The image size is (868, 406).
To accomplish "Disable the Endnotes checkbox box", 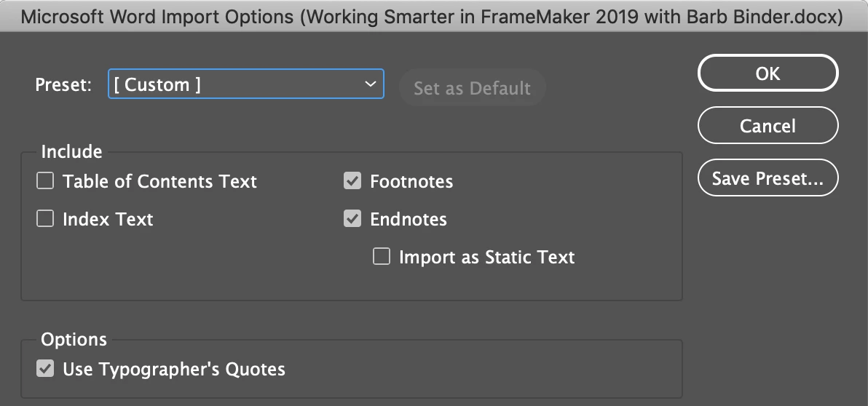I will (352, 219).
